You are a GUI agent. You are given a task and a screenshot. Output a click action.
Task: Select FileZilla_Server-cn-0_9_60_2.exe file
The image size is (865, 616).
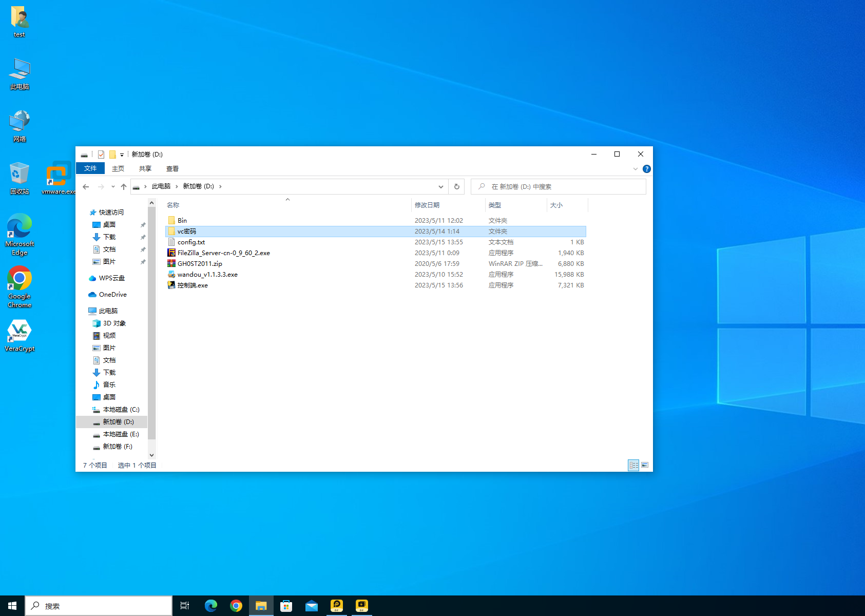coord(376,253)
